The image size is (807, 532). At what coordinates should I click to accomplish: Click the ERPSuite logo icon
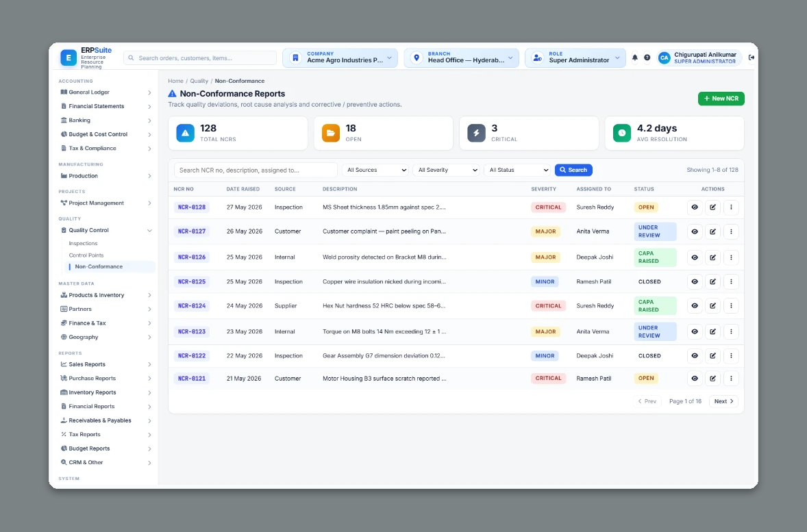[x=69, y=58]
